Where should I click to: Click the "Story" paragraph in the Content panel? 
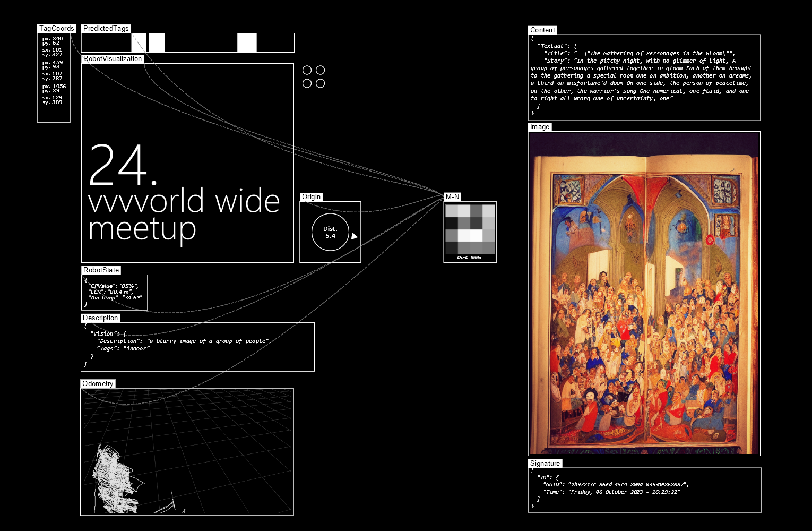point(642,80)
